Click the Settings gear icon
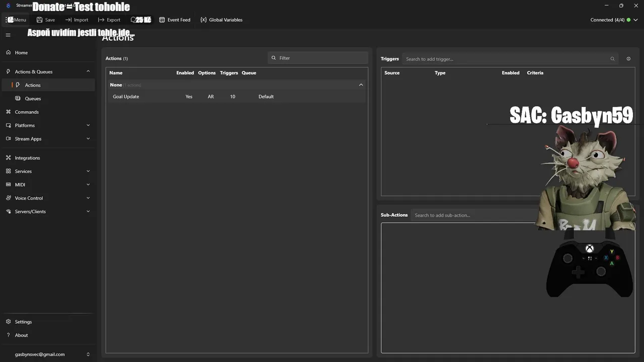 (8, 321)
